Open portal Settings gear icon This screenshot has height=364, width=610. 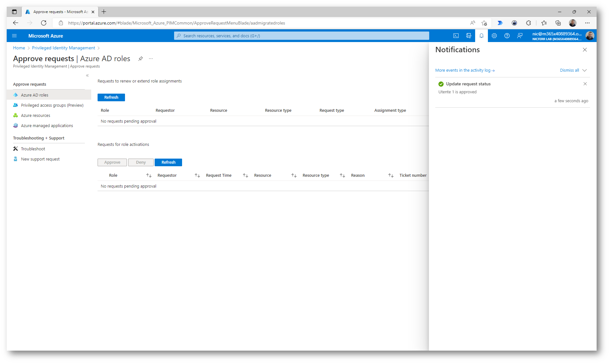click(x=494, y=36)
